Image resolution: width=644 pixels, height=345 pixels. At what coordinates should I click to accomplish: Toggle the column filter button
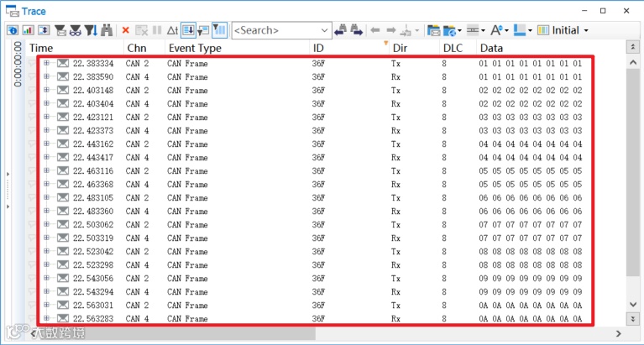point(220,30)
